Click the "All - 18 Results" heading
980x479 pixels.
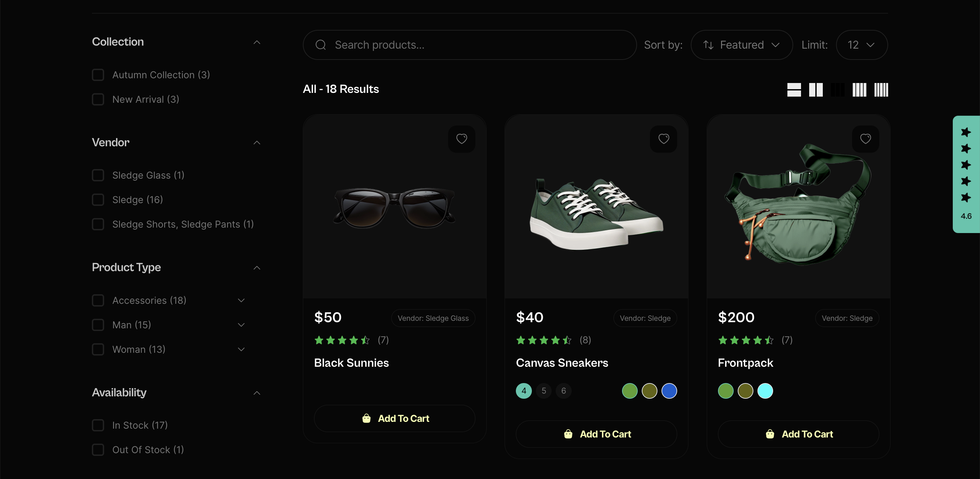point(341,89)
